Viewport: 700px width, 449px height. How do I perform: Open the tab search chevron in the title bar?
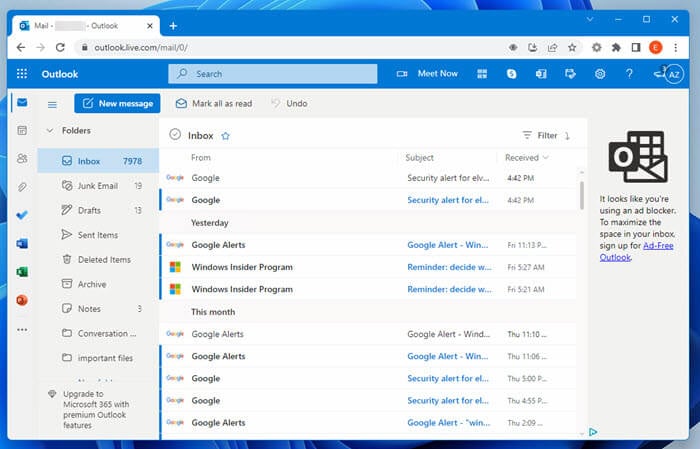(x=590, y=19)
